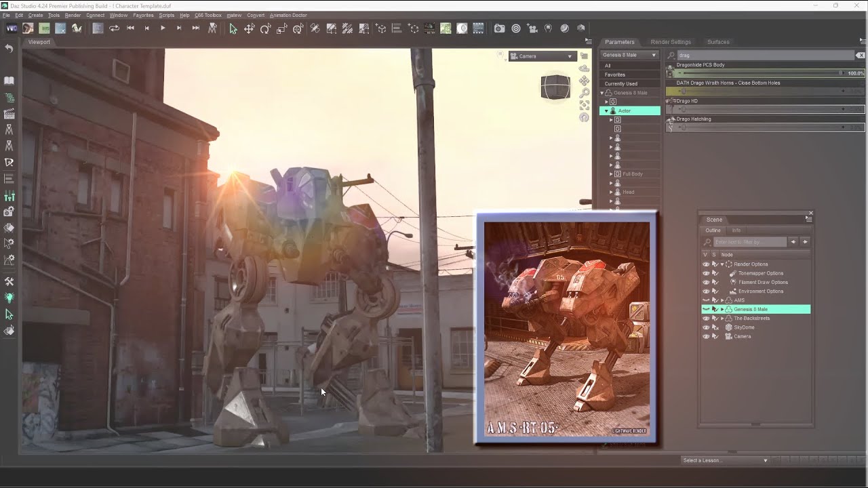Click the Scene filter text field
Viewport: 868px width, 488px height.
tap(750, 242)
